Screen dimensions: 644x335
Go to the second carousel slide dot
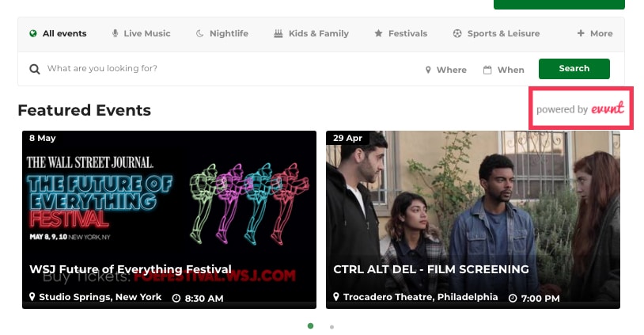331,326
